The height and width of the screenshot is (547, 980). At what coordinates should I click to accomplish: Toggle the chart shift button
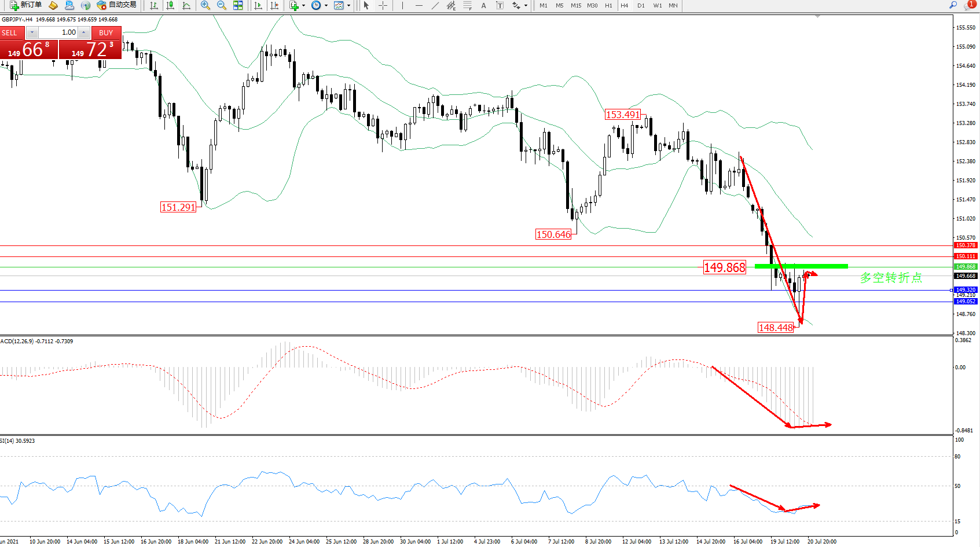[x=274, y=5]
